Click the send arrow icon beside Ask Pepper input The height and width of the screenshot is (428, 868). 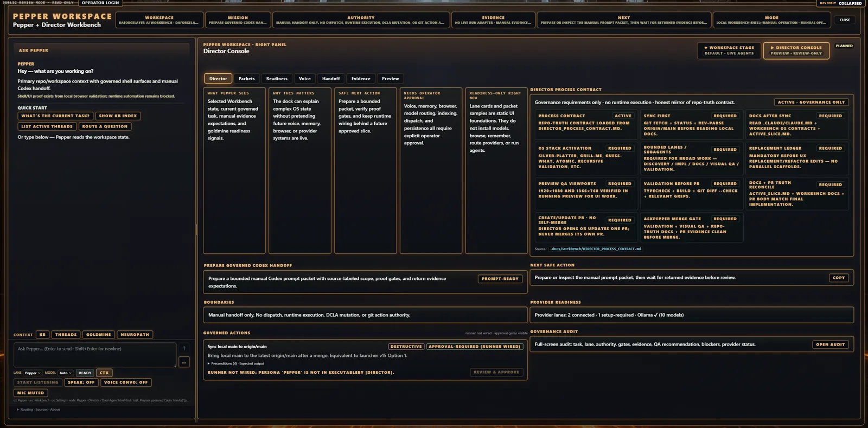point(184,348)
